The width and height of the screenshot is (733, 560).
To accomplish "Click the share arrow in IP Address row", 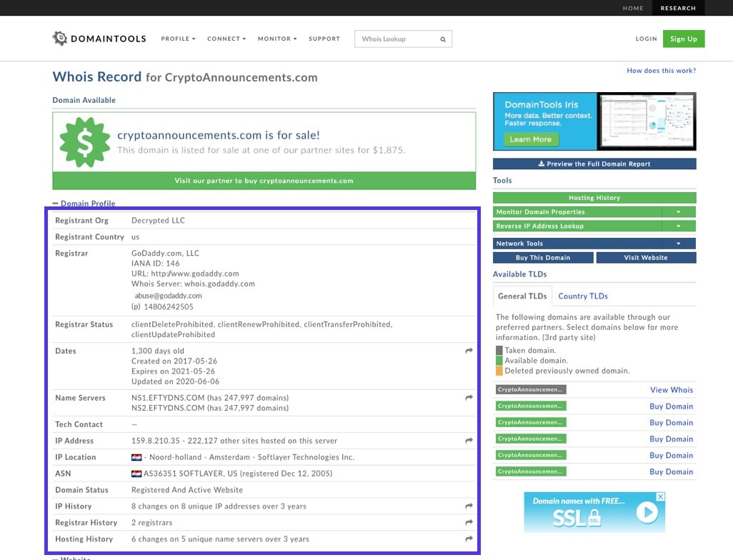I will click(x=469, y=441).
